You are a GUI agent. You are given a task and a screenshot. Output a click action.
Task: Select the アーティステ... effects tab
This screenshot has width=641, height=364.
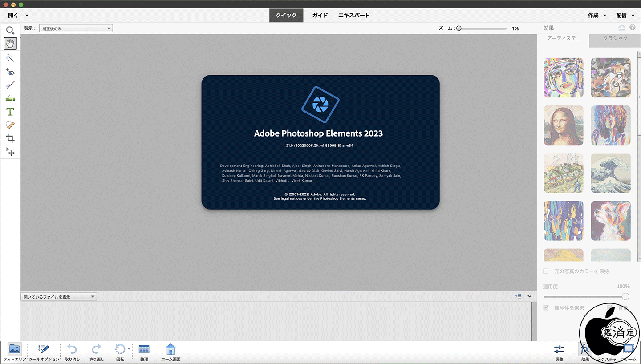(x=563, y=39)
